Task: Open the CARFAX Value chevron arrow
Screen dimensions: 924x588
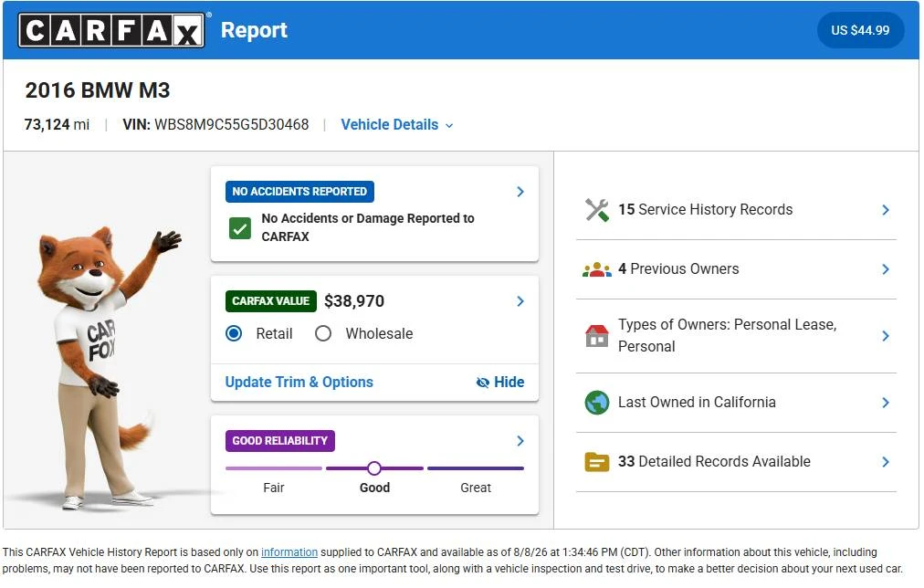Action: (x=520, y=301)
